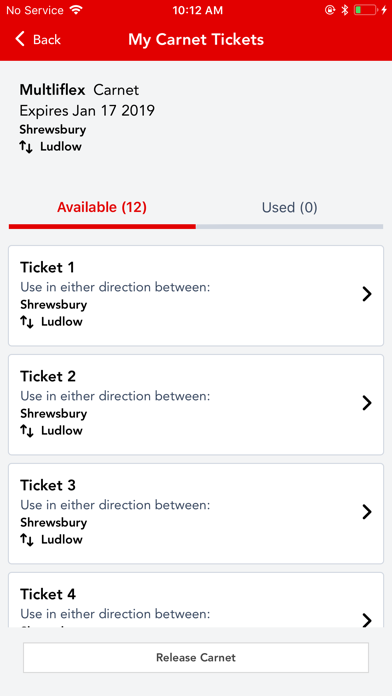Image resolution: width=392 pixels, height=696 pixels.
Task: Tap the direction arrows icon in Ticket 2
Action: tap(27, 431)
